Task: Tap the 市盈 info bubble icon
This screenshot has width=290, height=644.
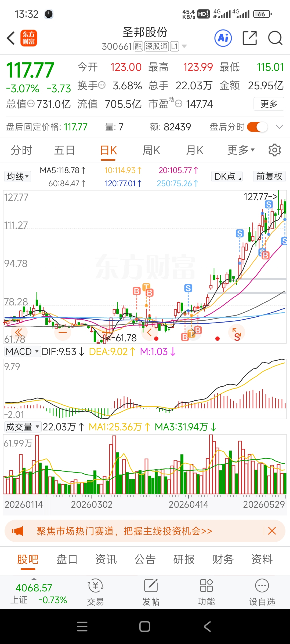Action: tap(179, 104)
